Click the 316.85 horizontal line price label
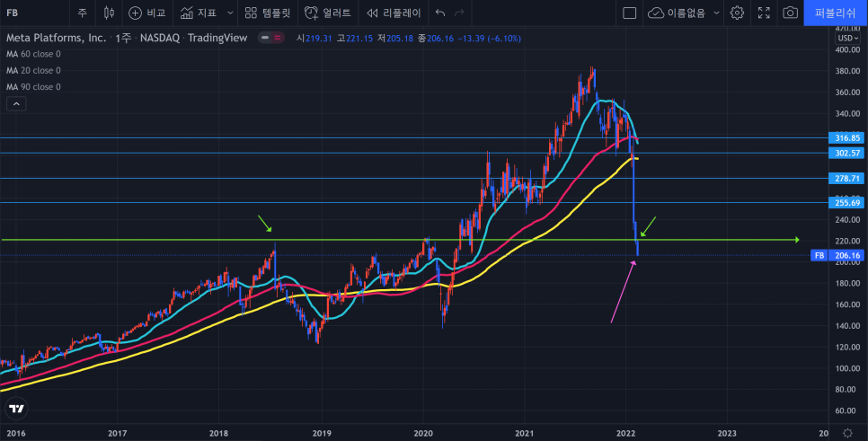 coord(847,137)
